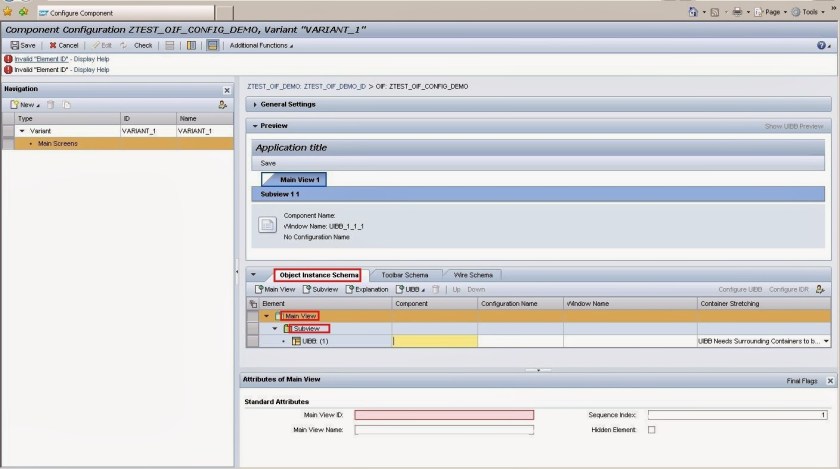Click the Navigation panel personalize icon
Image resolution: width=840 pixels, height=469 pixels.
point(222,104)
